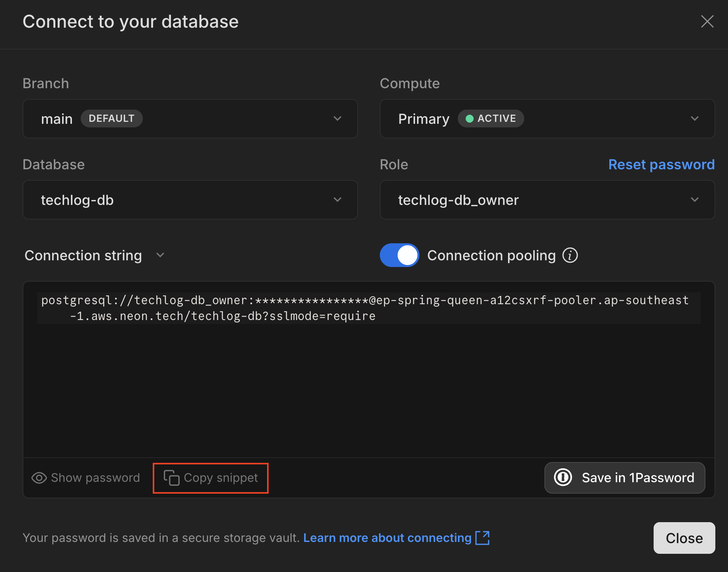Click the info icon beside Connection pooling
The image size is (728, 572).
click(570, 256)
